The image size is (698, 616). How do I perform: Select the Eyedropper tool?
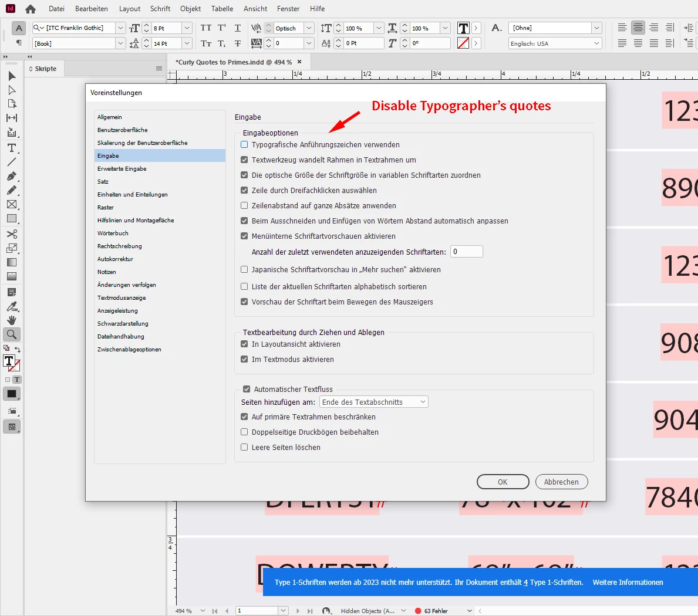(x=12, y=306)
